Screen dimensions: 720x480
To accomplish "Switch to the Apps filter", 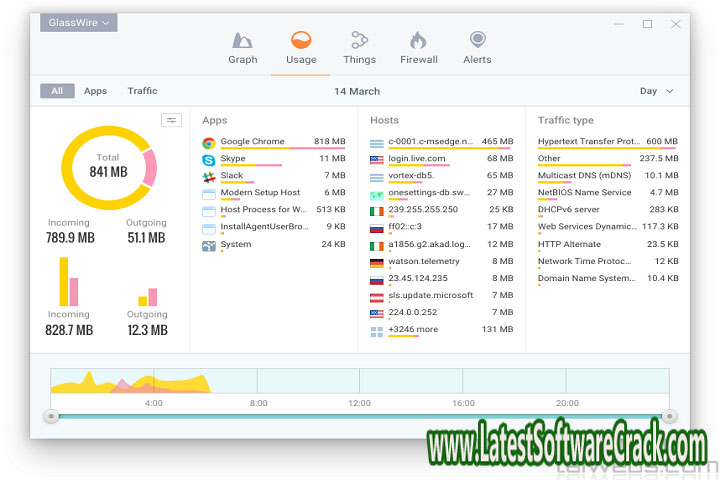I will [95, 91].
